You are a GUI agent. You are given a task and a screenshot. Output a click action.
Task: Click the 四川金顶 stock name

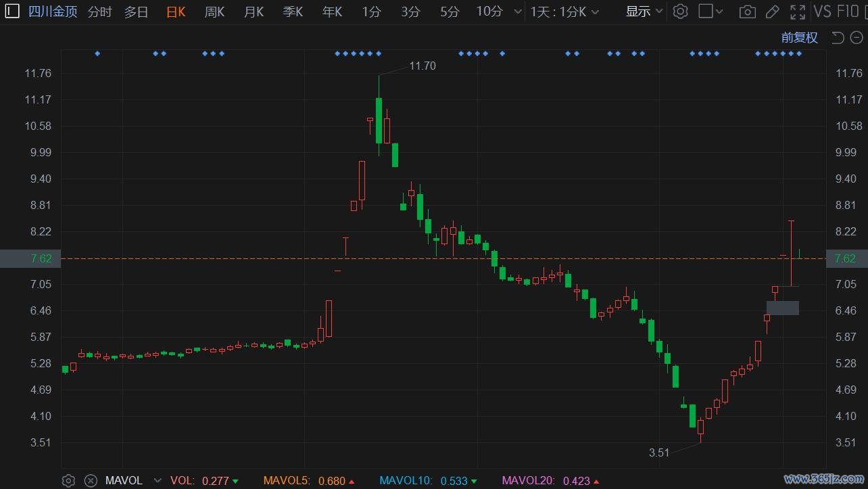pyautogui.click(x=53, y=11)
